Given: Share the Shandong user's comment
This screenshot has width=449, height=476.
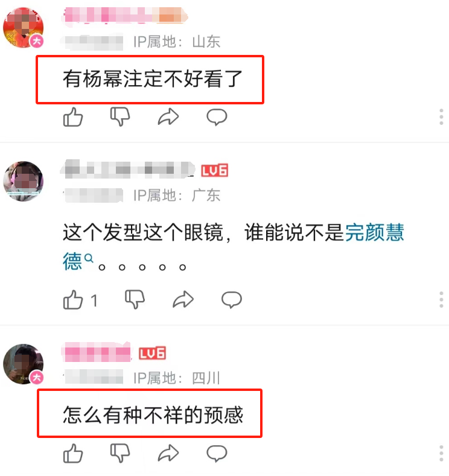Looking at the screenshot, I should 168,117.
